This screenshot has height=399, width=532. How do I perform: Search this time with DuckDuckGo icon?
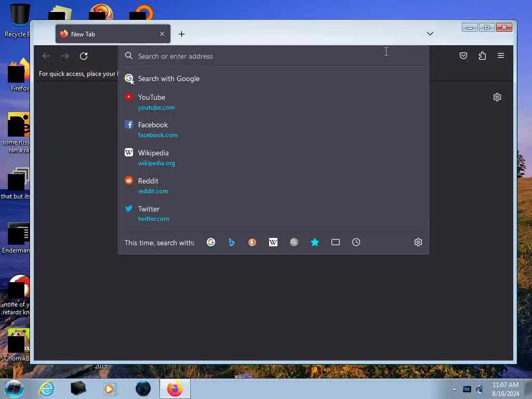click(x=252, y=242)
